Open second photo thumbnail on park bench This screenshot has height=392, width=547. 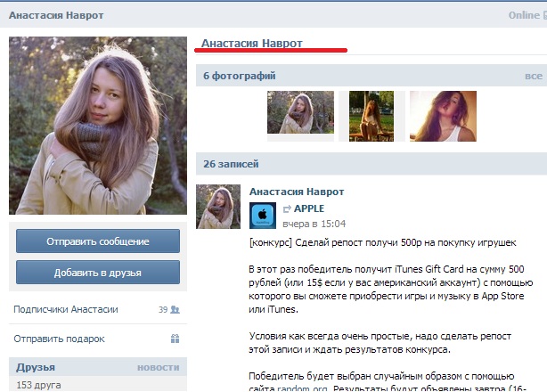pyautogui.click(x=371, y=116)
